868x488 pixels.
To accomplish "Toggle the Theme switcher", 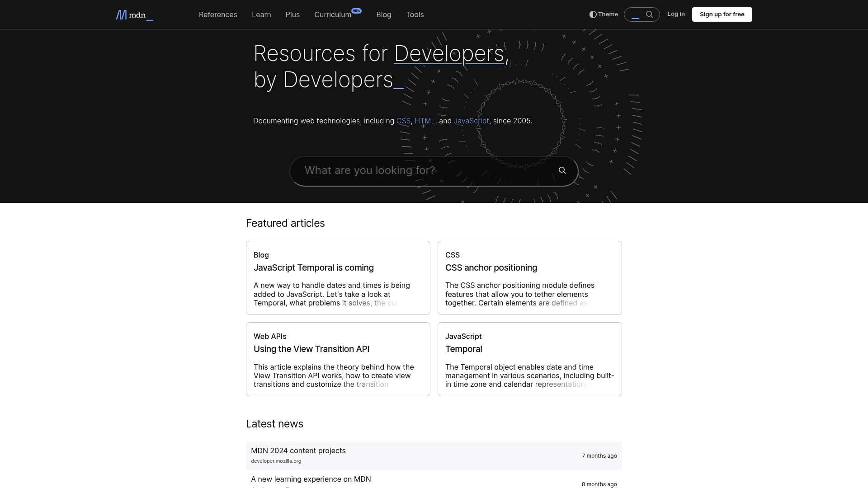I will [x=604, y=14].
